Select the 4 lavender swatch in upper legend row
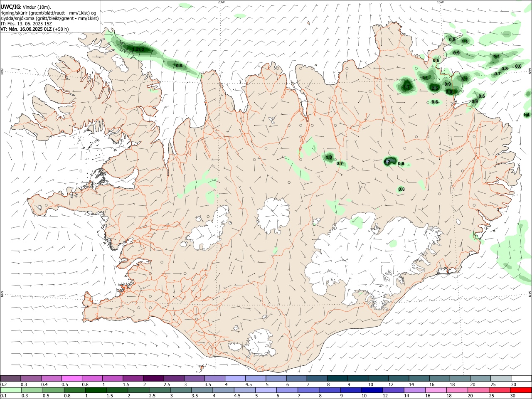The height and width of the screenshot is (399, 532). pyautogui.click(x=235, y=378)
